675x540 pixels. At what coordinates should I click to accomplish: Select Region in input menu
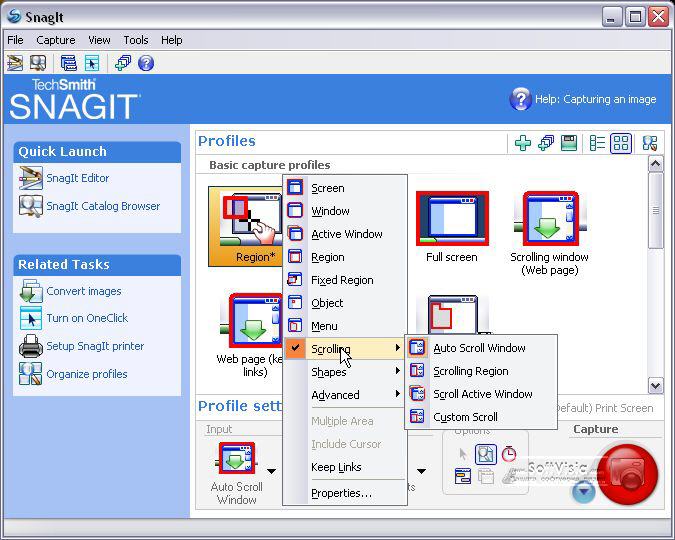[345, 257]
